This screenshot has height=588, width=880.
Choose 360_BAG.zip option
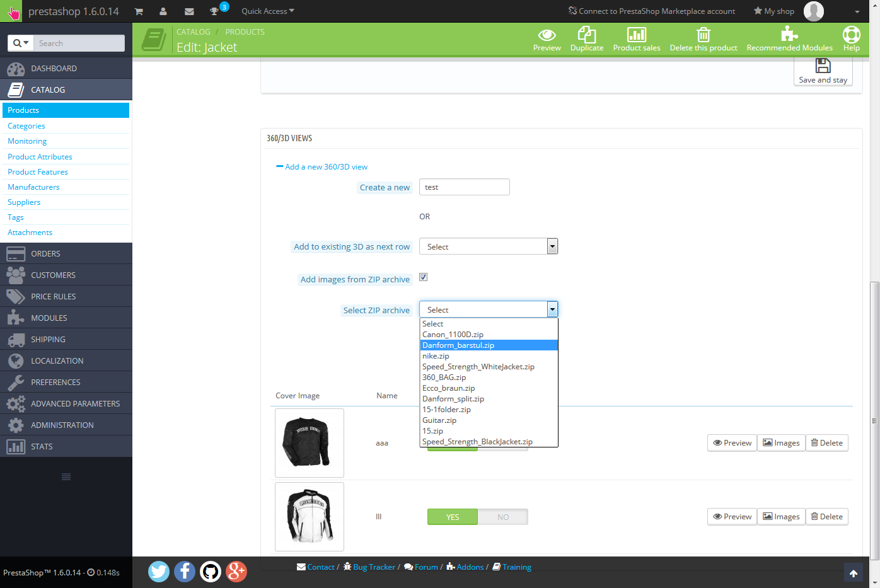[489, 378]
